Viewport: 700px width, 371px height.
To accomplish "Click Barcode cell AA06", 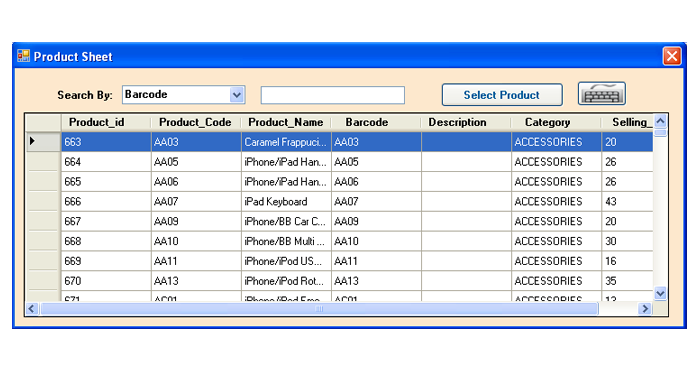I will click(x=376, y=182).
